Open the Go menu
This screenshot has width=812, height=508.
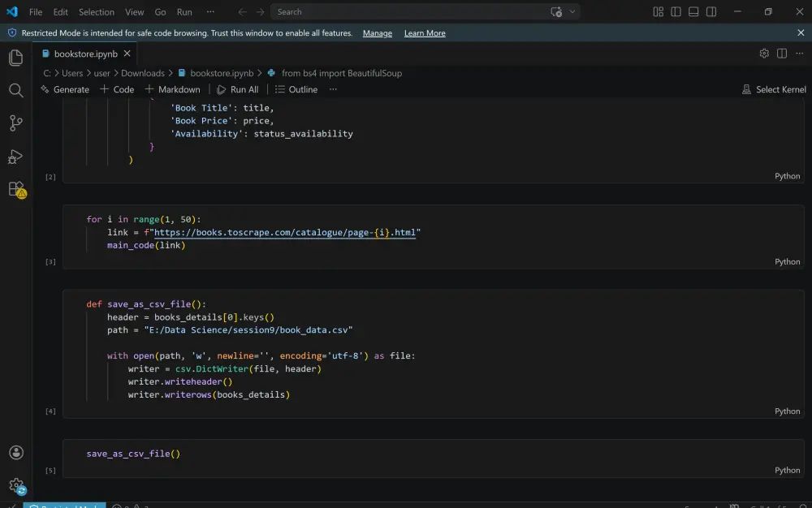[161, 12]
